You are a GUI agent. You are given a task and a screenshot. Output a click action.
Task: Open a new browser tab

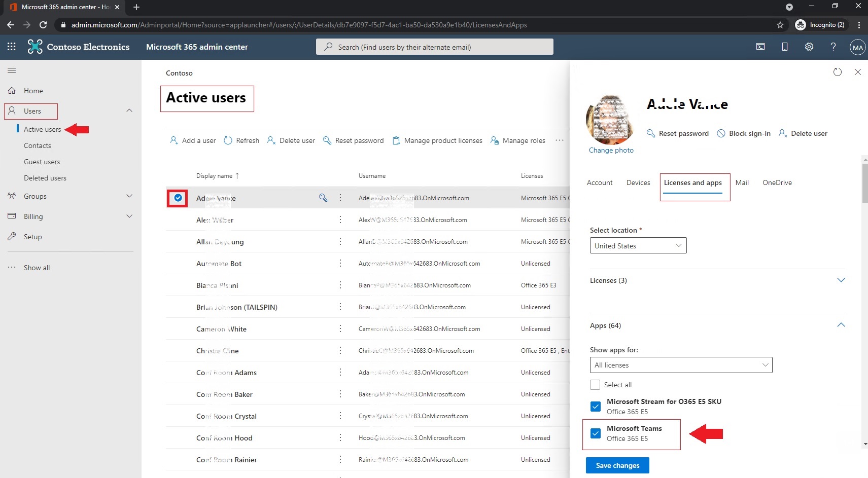coord(136,7)
